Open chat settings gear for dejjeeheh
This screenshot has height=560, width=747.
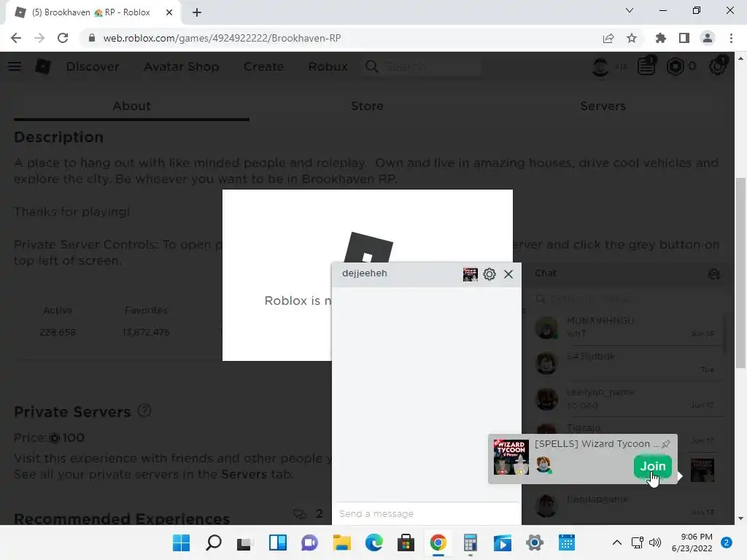(489, 274)
